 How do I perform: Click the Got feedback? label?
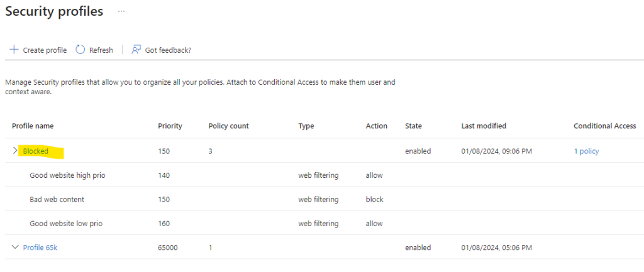coord(169,50)
